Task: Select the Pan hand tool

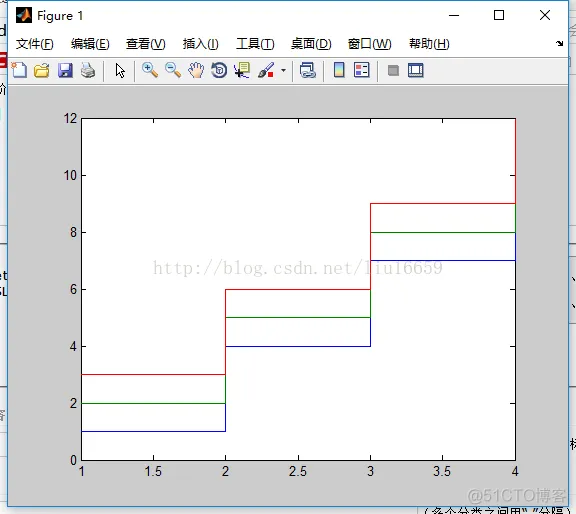Action: [196, 70]
